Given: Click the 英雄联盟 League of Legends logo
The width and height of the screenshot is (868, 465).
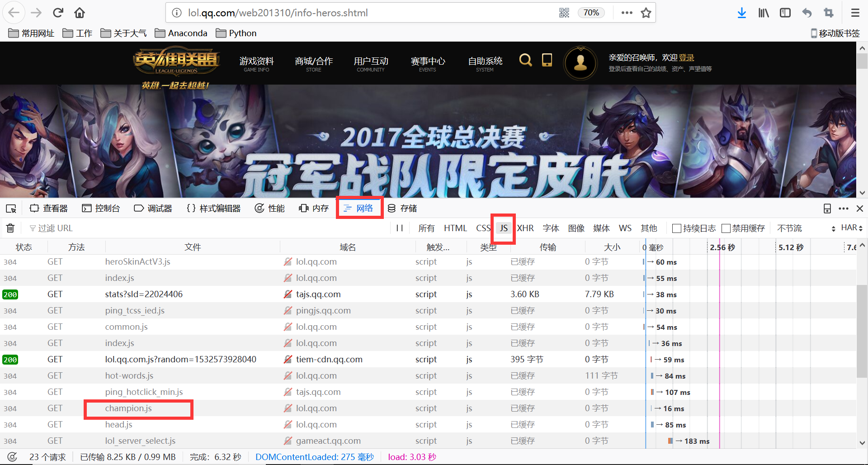Looking at the screenshot, I should tap(176, 62).
